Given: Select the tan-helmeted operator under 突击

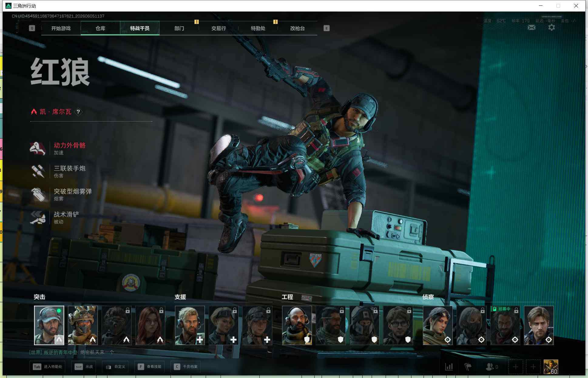Looking at the screenshot, I should click(x=83, y=325).
